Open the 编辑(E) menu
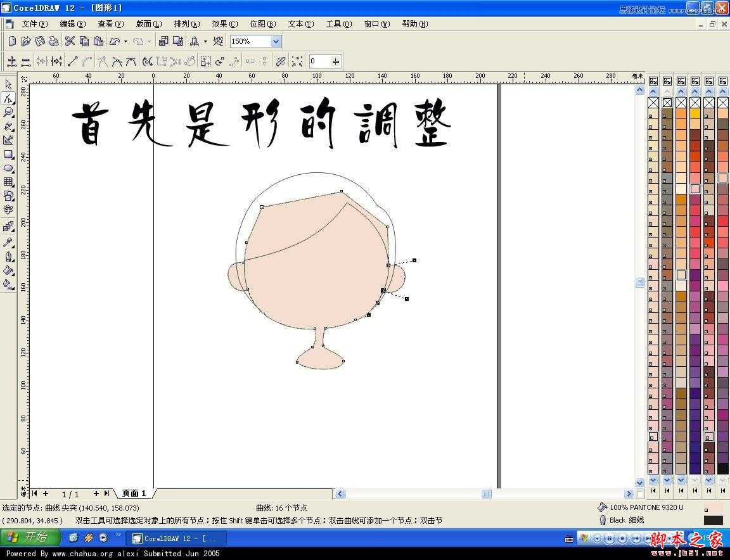The image size is (730, 560). tap(73, 23)
